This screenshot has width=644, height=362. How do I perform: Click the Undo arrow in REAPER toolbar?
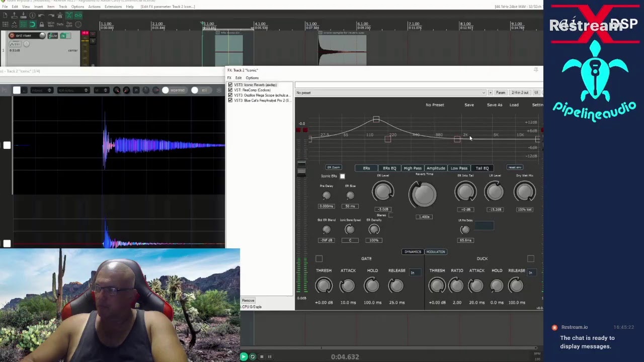click(41, 16)
